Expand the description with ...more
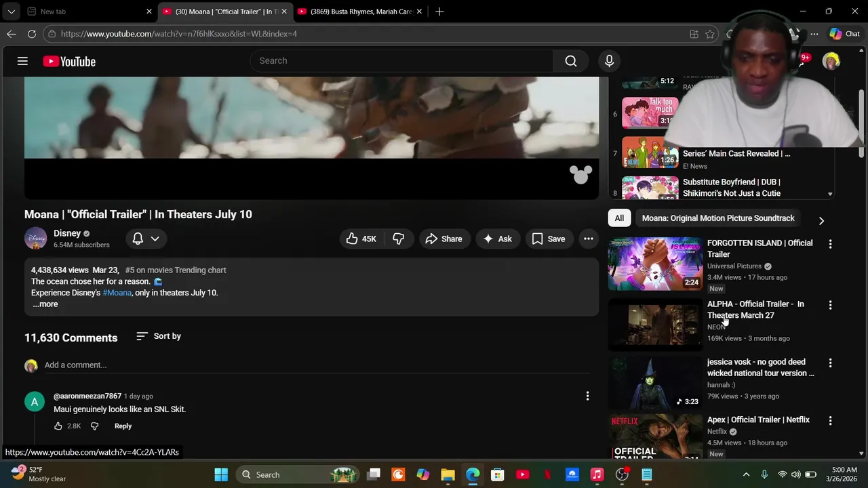 click(45, 304)
